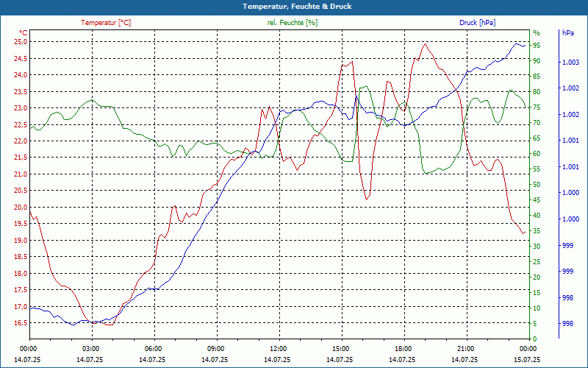Select the 06:00 time label

pos(154,349)
